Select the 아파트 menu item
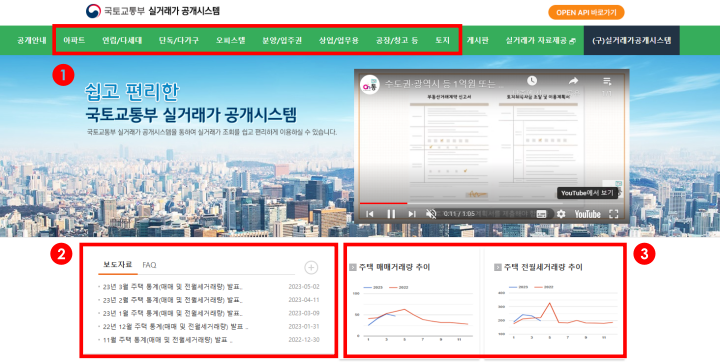This screenshot has width=720, height=362. click(74, 40)
